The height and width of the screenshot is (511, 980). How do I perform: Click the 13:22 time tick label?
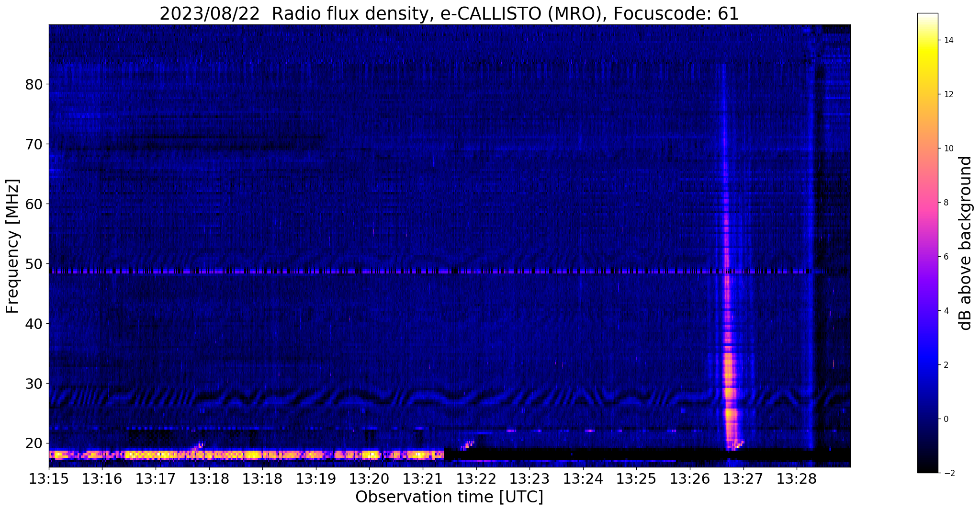(476, 479)
